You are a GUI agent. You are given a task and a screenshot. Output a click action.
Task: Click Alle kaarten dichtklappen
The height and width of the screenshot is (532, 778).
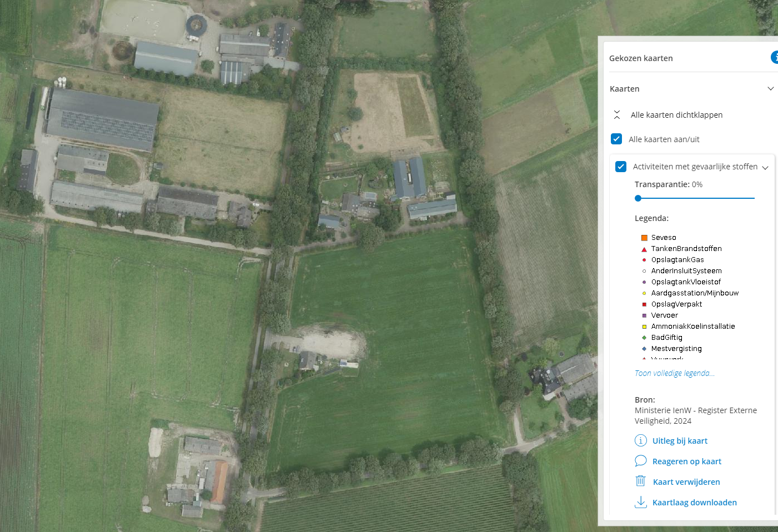(x=677, y=115)
